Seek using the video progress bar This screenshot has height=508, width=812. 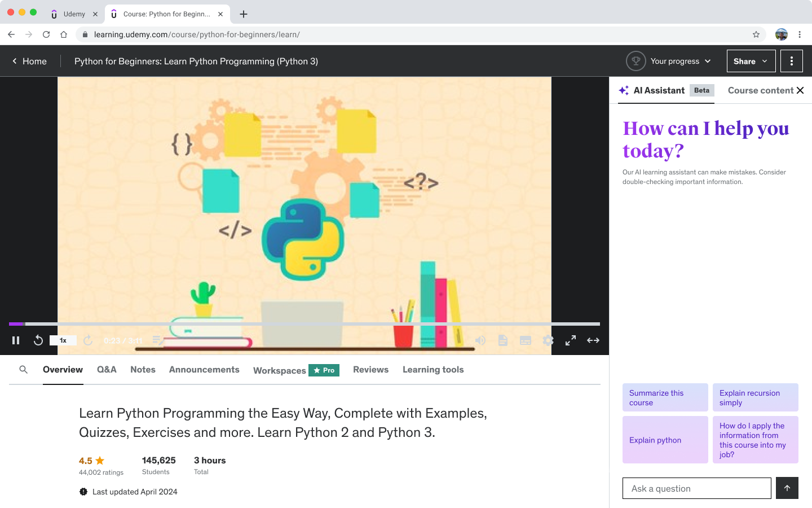[304, 324]
